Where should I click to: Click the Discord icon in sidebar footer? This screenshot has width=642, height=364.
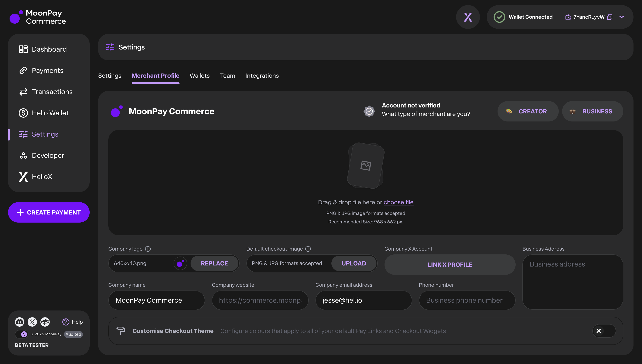click(x=19, y=322)
